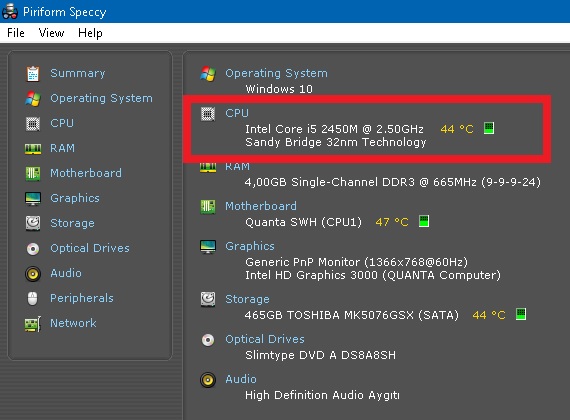Image resolution: width=570 pixels, height=420 pixels.
Task: Click the Windows flag icon in summary panel
Action: point(208,74)
